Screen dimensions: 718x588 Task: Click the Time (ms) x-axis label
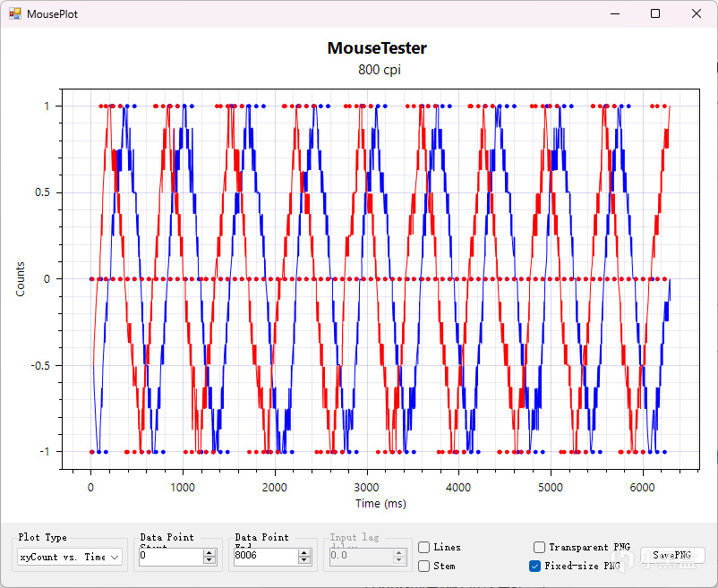pyautogui.click(x=380, y=503)
